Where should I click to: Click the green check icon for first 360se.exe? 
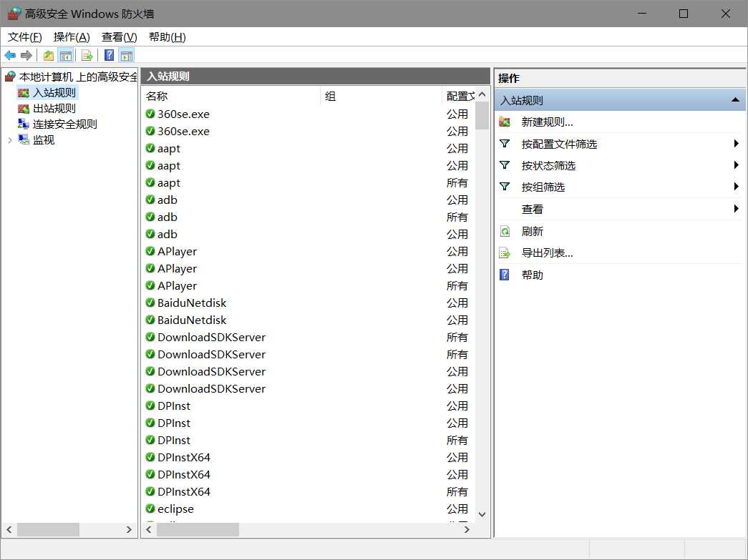150,114
